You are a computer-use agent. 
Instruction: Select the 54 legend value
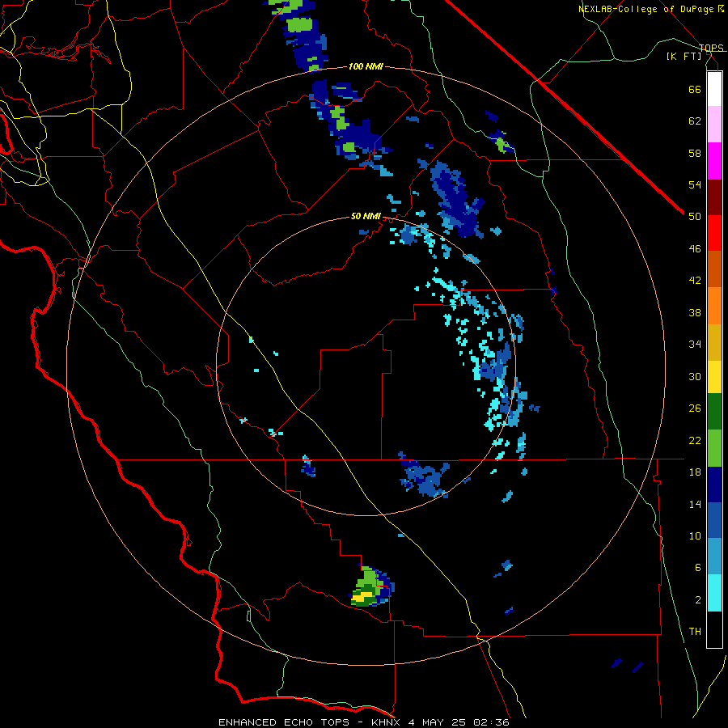695,184
